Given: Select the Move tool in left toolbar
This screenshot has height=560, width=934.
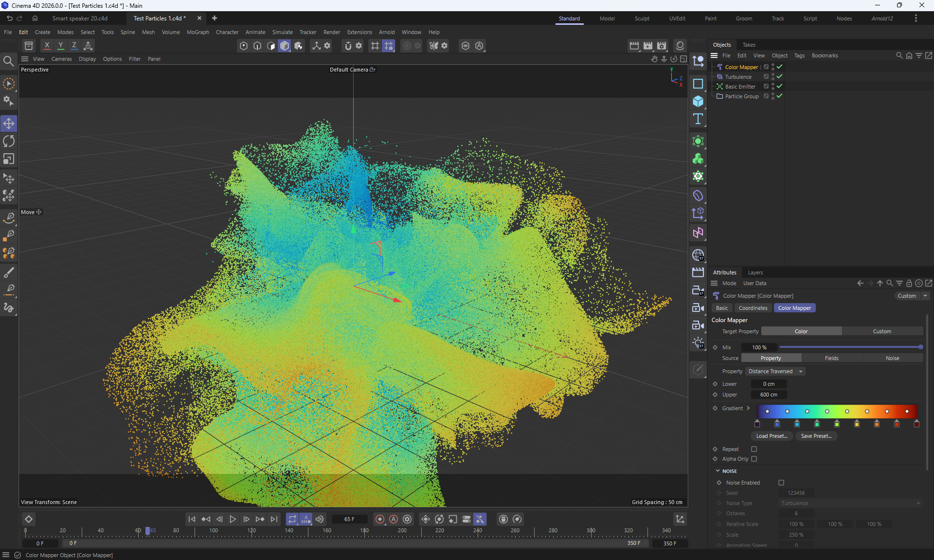Looking at the screenshot, I should click(9, 124).
